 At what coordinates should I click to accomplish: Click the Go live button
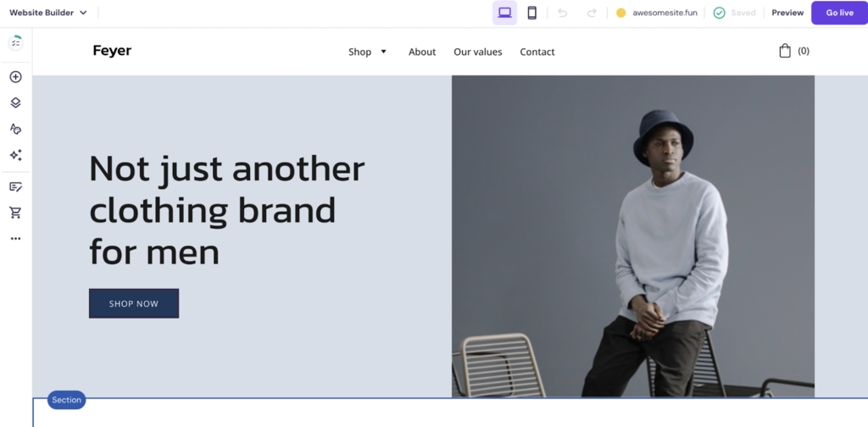(839, 13)
